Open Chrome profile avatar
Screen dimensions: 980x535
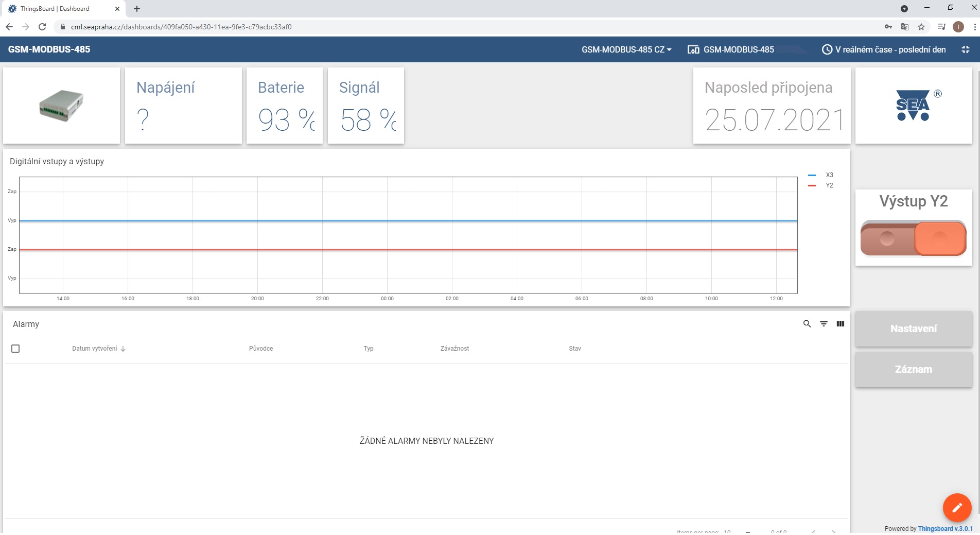(958, 27)
